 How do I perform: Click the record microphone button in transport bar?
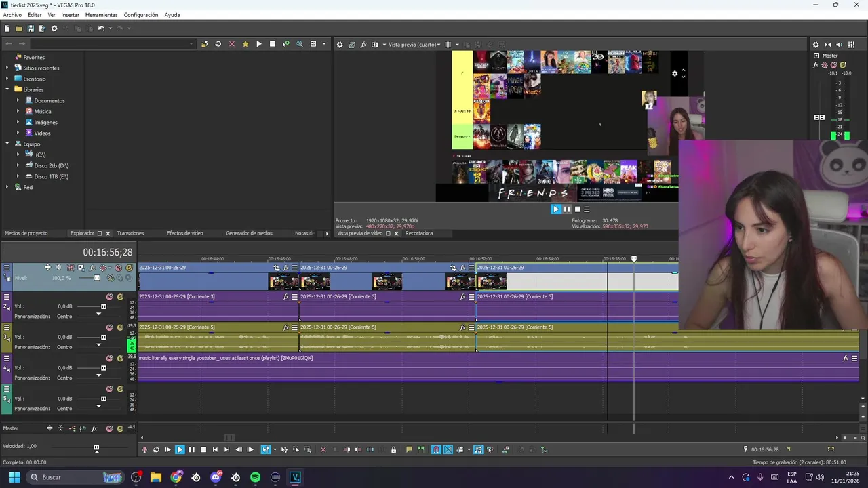tap(144, 449)
